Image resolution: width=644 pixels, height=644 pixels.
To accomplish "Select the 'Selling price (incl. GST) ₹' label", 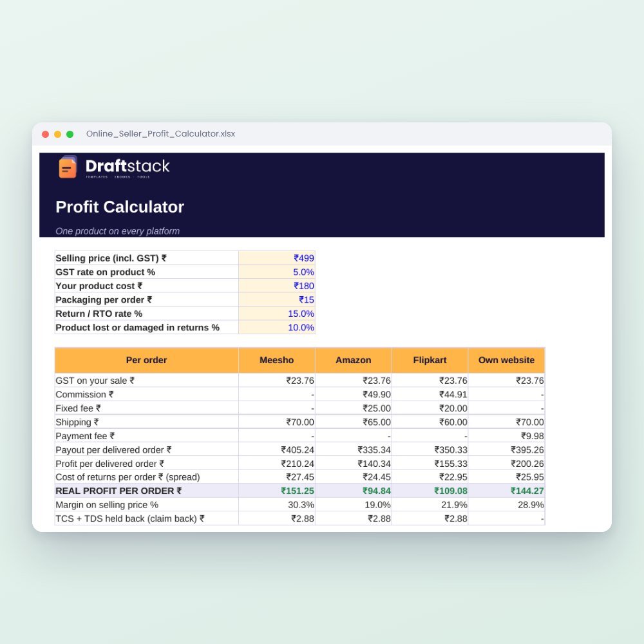I will [x=111, y=258].
